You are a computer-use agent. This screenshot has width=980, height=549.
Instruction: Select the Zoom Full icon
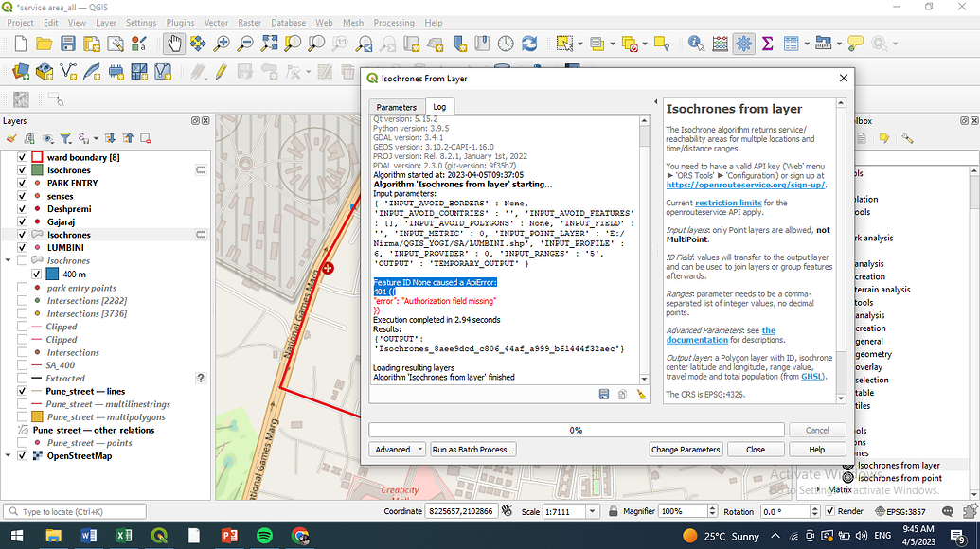click(268, 42)
